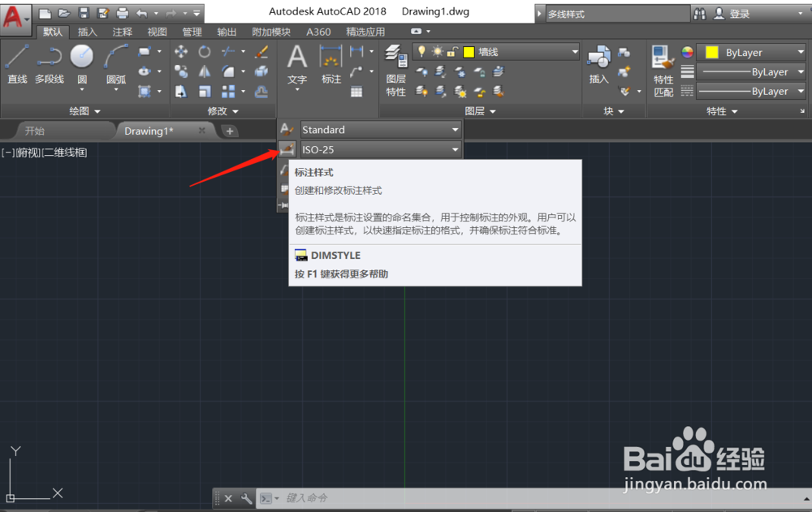Expand the 块 (Block) panel
The width and height of the screenshot is (812, 512).
(x=614, y=111)
